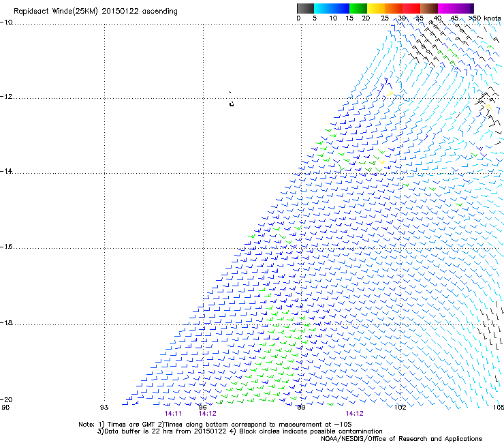Click the '96' longitude axis label
The height and width of the screenshot is (443, 504).
pos(203,408)
